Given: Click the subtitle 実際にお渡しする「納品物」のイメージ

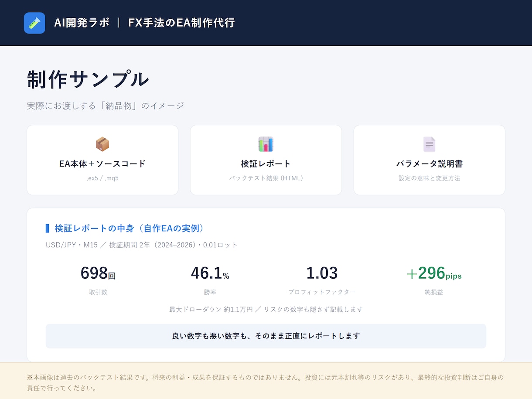Looking at the screenshot, I should coord(106,106).
